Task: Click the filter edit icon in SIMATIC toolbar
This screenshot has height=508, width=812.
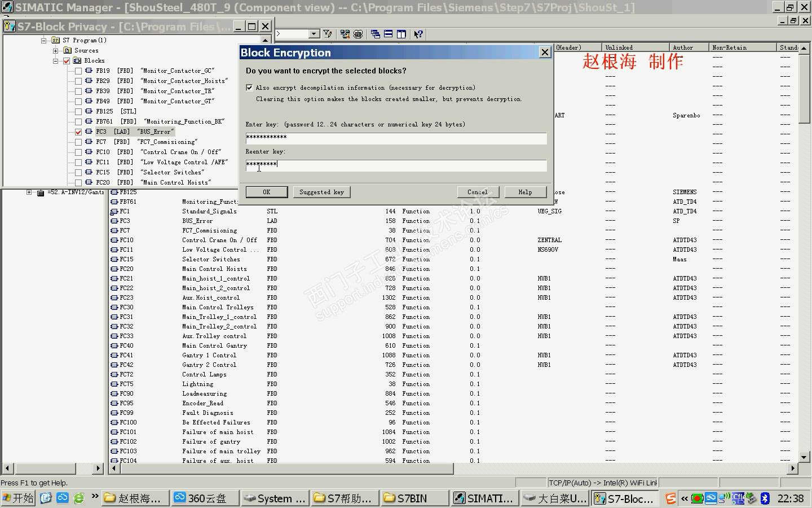Action: [x=328, y=34]
